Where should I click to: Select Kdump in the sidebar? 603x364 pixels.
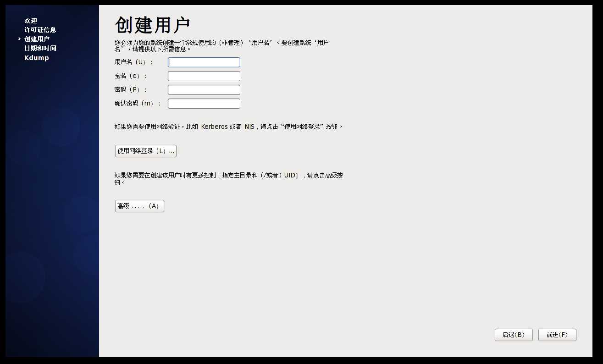[36, 58]
